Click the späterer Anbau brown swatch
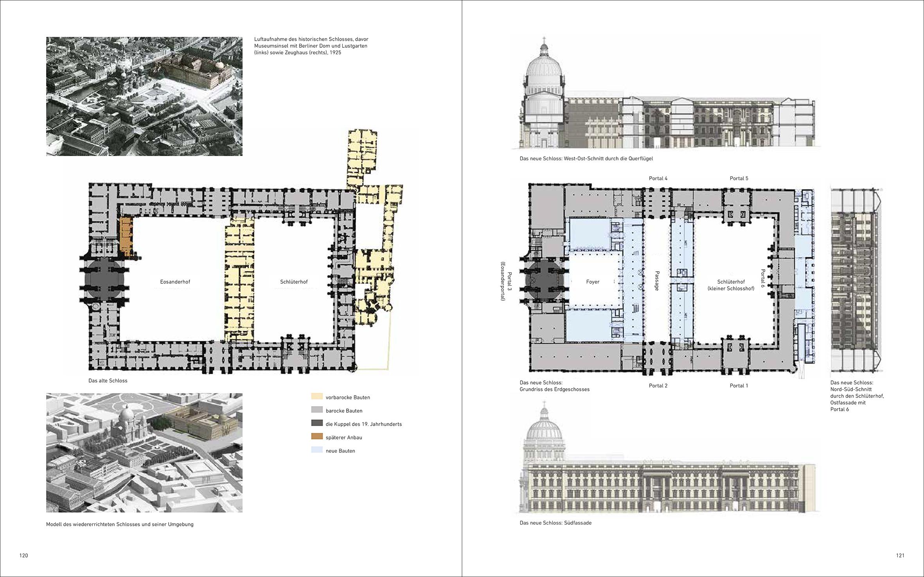924x577 pixels. [x=317, y=437]
